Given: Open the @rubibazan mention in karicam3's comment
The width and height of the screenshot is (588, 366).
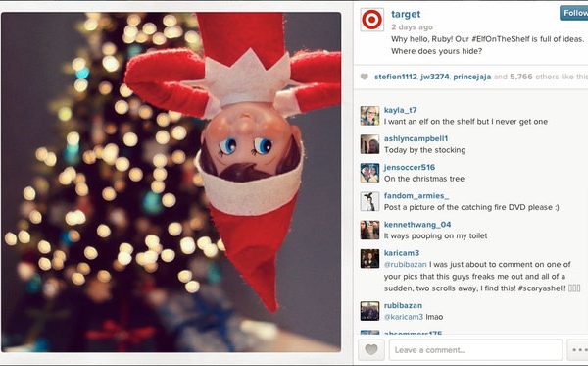Looking at the screenshot, I should [405, 264].
